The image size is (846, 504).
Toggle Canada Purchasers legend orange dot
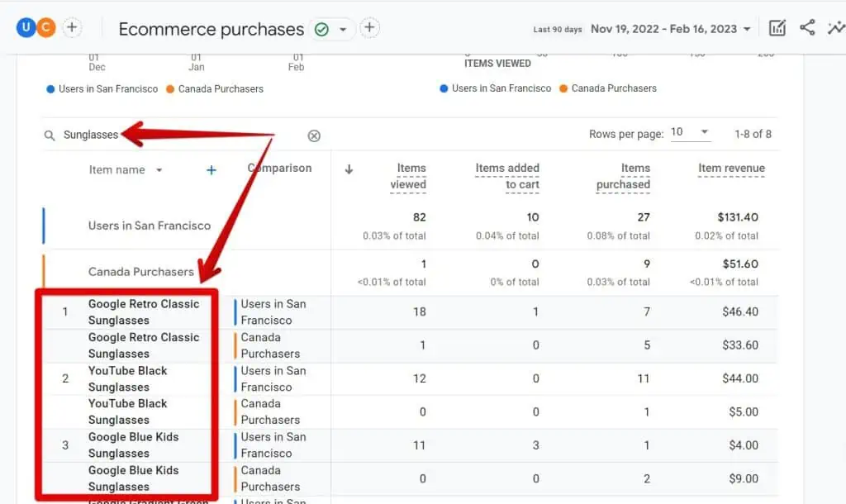point(170,89)
